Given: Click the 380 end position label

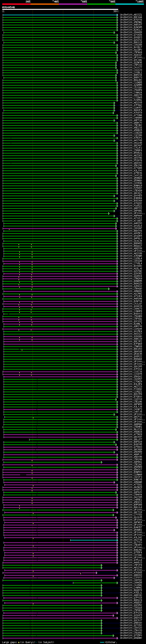Looking at the screenshot, I should pos(115,11).
